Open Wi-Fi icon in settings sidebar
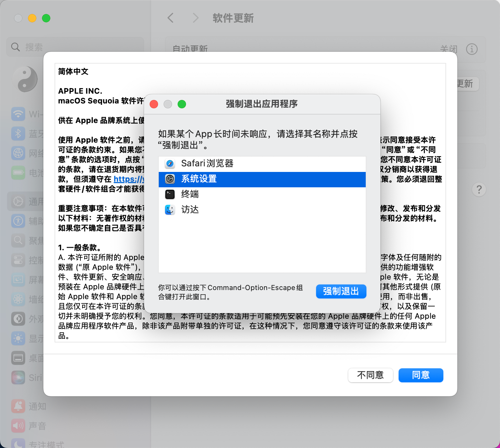The width and height of the screenshot is (500, 448). click(18, 114)
